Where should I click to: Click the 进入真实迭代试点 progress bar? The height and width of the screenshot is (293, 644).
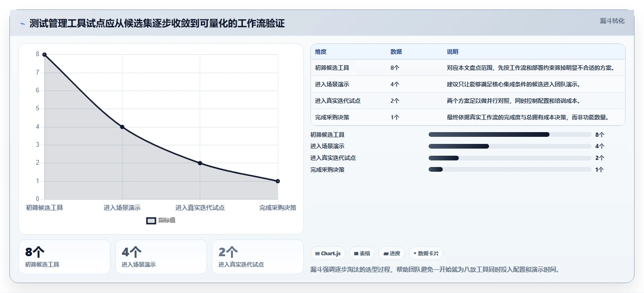coord(510,158)
